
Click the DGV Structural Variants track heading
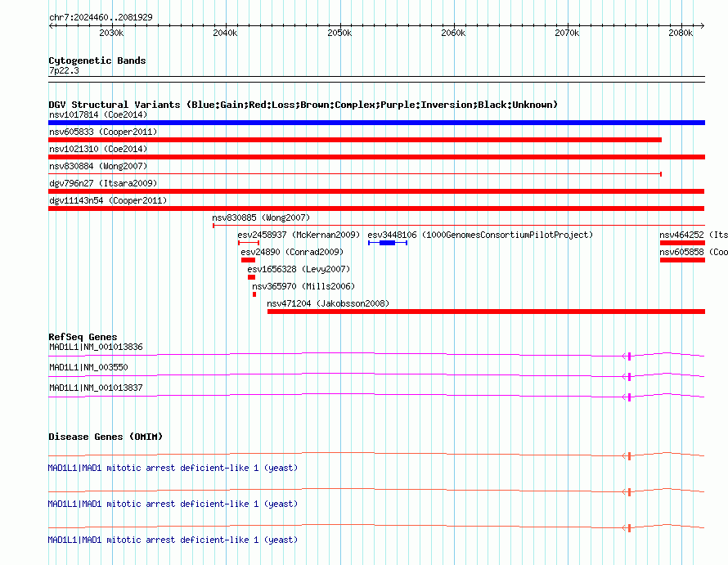pyautogui.click(x=303, y=105)
